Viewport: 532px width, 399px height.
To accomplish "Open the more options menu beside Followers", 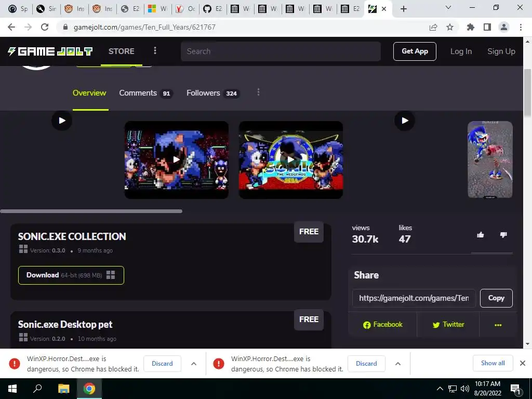I will coord(259,92).
